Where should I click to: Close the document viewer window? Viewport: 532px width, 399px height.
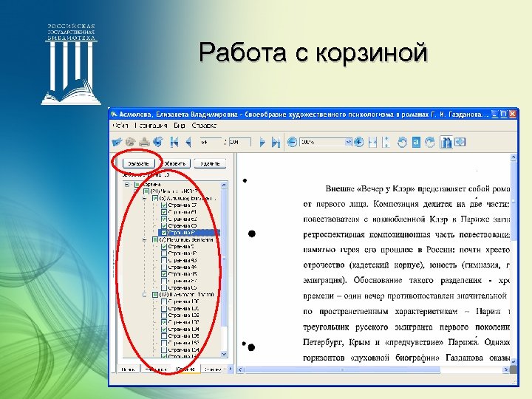click(512, 114)
